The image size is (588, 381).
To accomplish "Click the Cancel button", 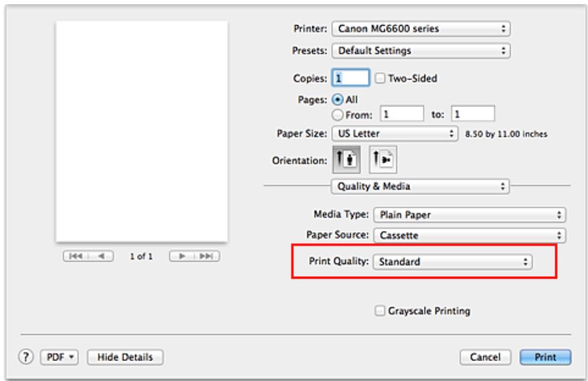I will point(486,357).
